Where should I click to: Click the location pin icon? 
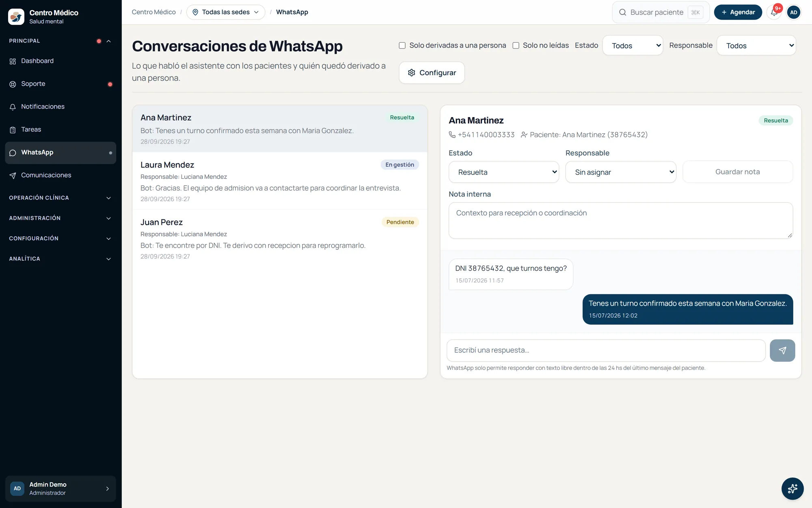coord(195,12)
